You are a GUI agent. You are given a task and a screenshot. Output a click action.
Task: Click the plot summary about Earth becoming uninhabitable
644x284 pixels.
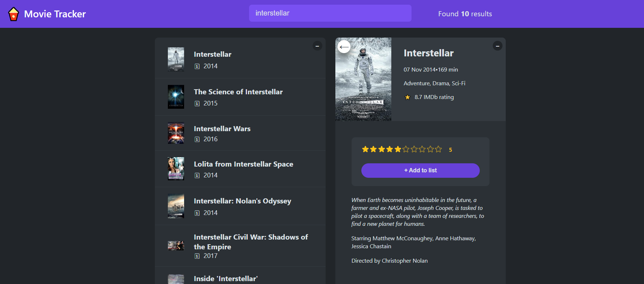pos(418,212)
